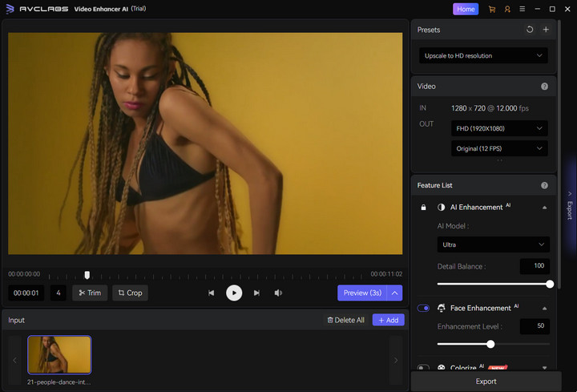Click the Crop button
This screenshot has width=577, height=392.
point(130,293)
